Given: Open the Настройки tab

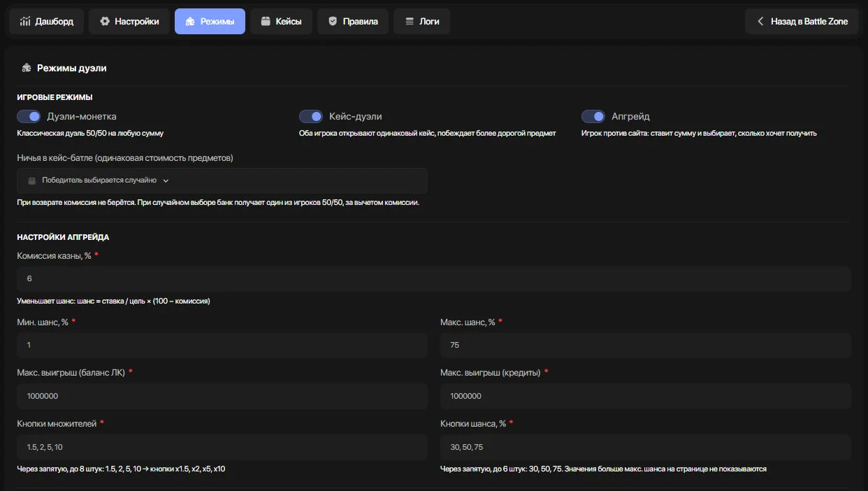Looking at the screenshot, I should coord(129,22).
